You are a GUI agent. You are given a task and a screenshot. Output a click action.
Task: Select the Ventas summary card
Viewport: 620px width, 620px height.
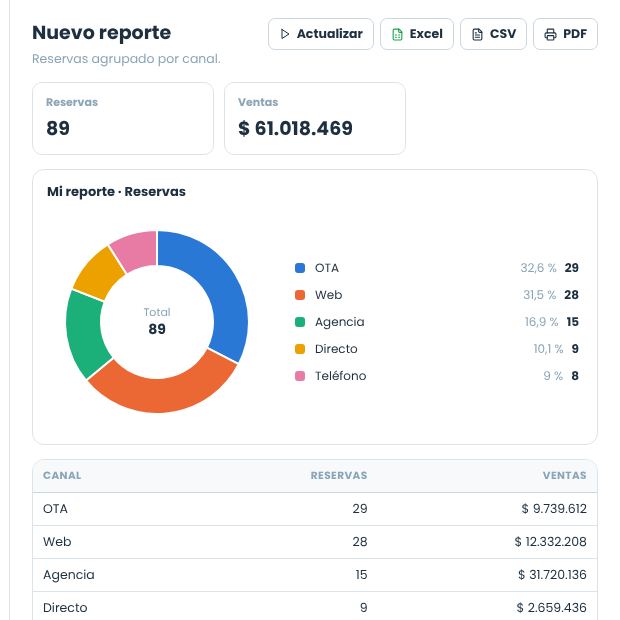coord(315,118)
